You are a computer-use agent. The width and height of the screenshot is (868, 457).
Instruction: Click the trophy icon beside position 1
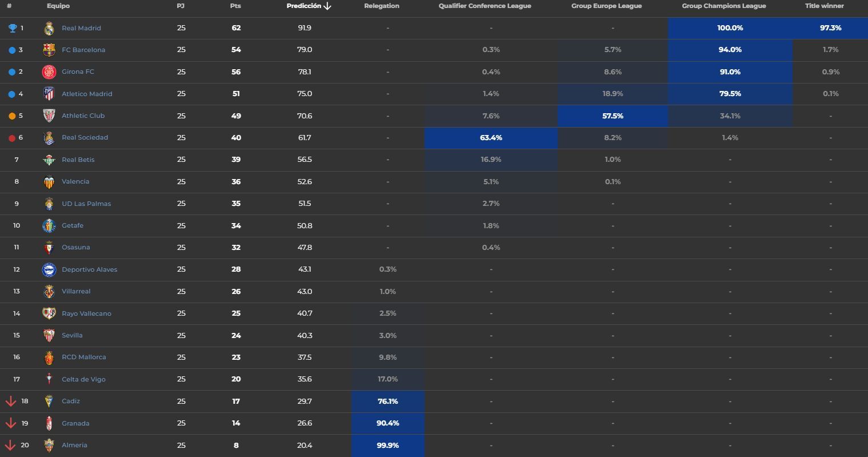tap(13, 28)
